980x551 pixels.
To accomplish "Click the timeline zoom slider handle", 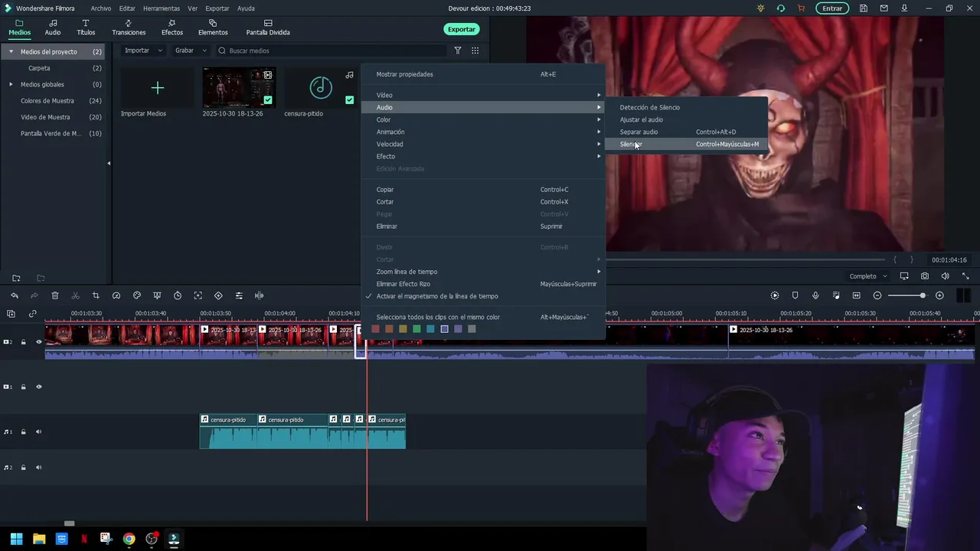I will (923, 295).
